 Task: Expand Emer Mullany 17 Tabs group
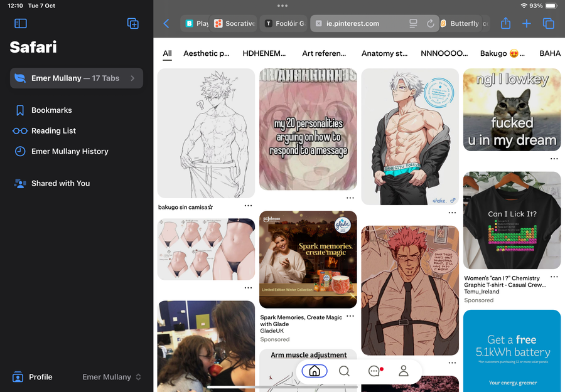(77, 78)
